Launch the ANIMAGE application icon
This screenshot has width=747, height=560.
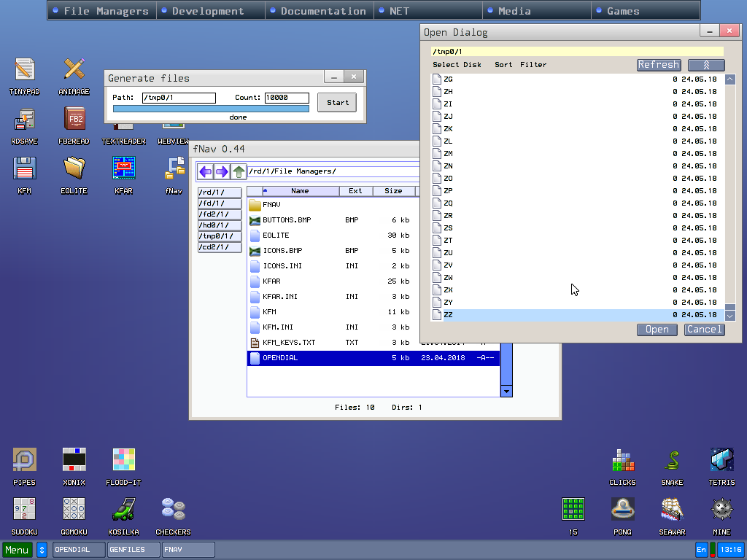coord(74,70)
